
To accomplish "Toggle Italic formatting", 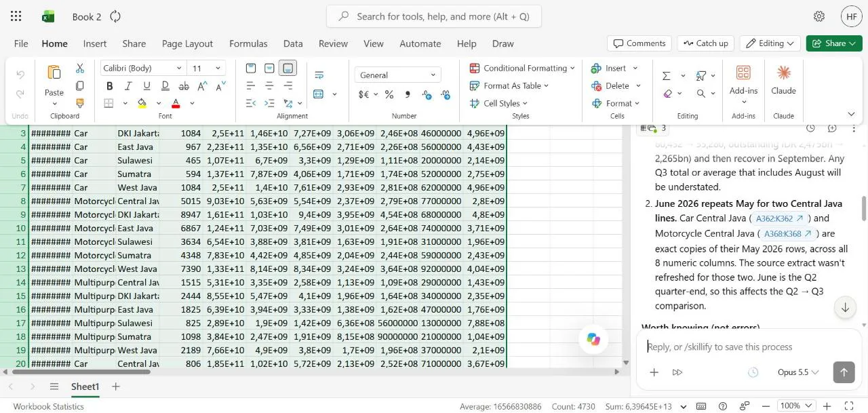I will coord(128,86).
